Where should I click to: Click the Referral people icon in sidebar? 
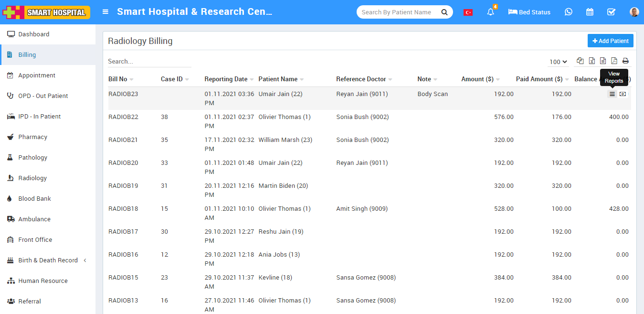pos(11,302)
